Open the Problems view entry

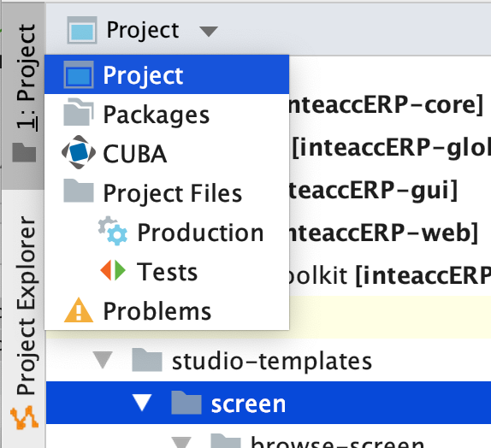pyautogui.click(x=167, y=311)
